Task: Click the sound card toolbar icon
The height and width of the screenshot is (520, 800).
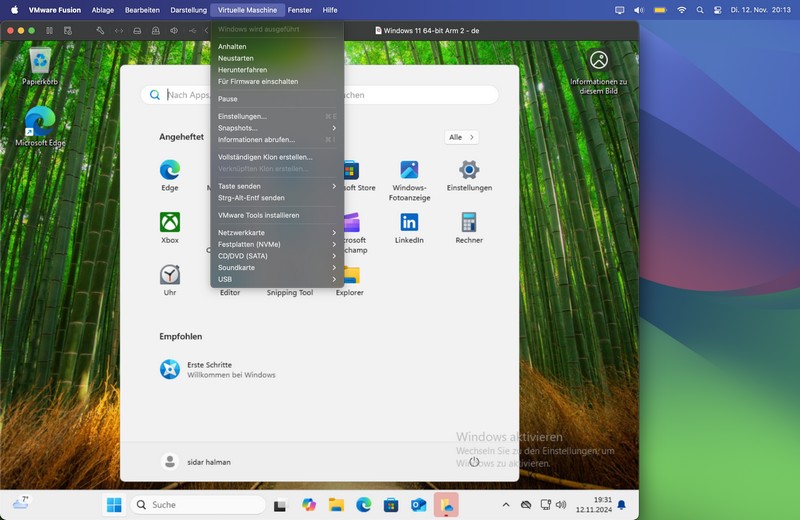Action: point(174,31)
